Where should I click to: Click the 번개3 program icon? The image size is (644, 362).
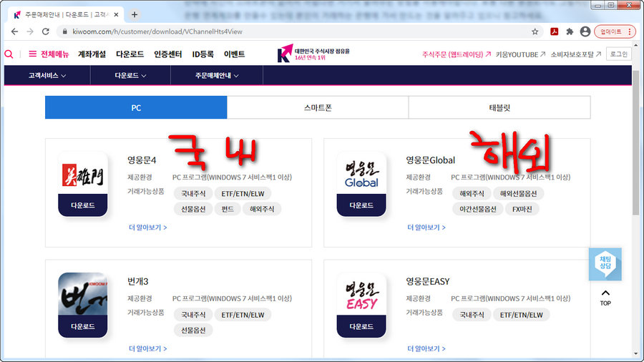click(x=83, y=294)
